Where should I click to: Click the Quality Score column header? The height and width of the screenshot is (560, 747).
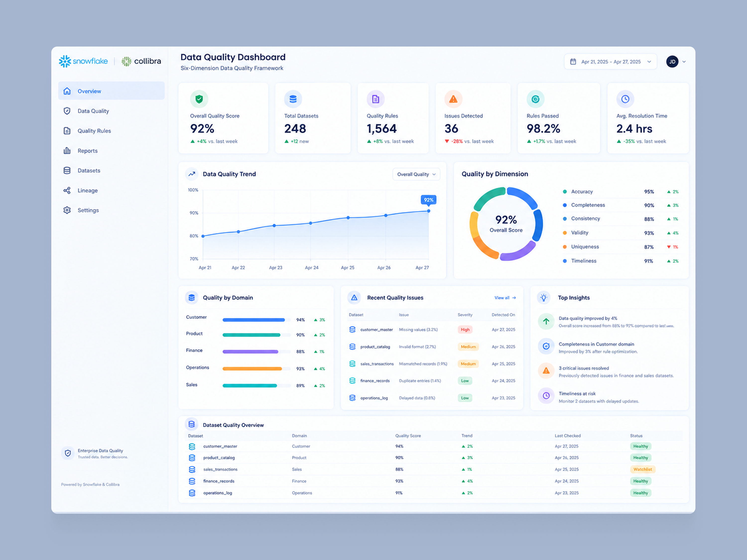(x=408, y=436)
